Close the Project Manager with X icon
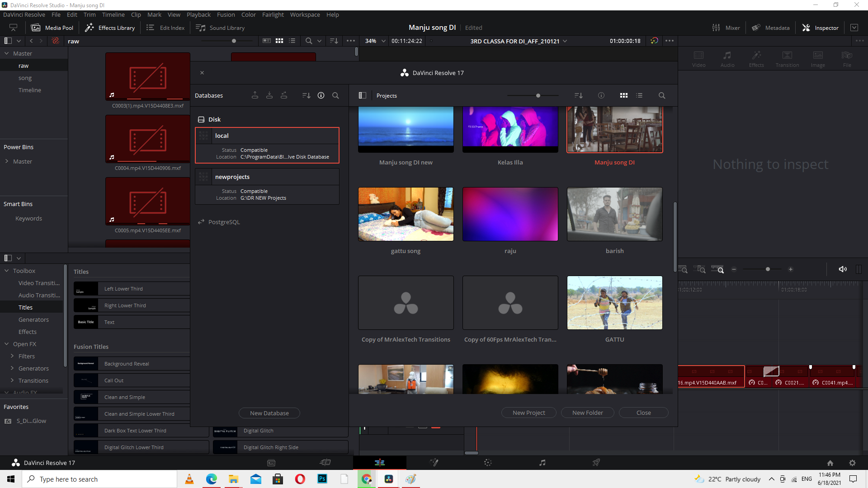 click(x=202, y=73)
